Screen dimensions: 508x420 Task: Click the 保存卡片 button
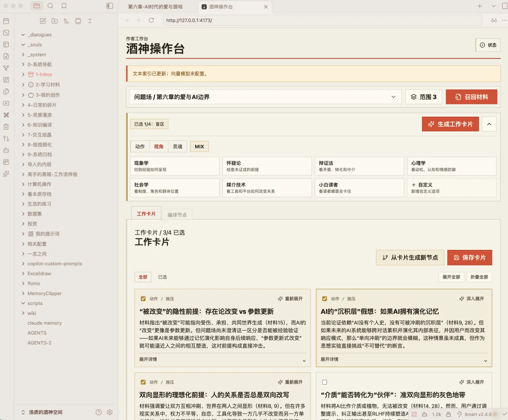(470, 258)
